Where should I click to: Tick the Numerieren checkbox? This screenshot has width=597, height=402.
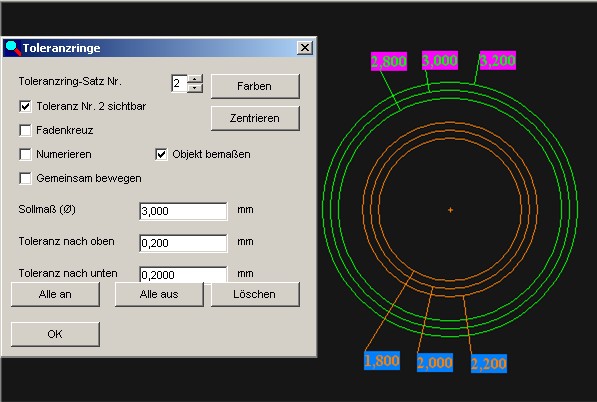click(x=25, y=154)
